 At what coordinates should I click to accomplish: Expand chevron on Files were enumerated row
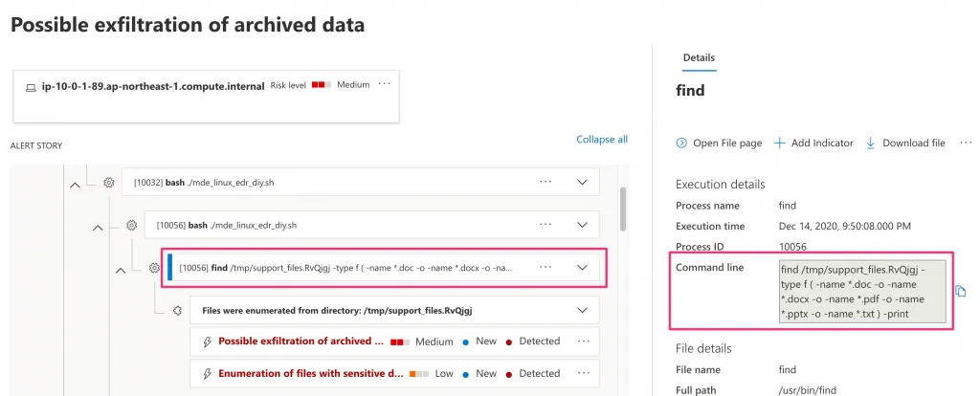pos(583,310)
